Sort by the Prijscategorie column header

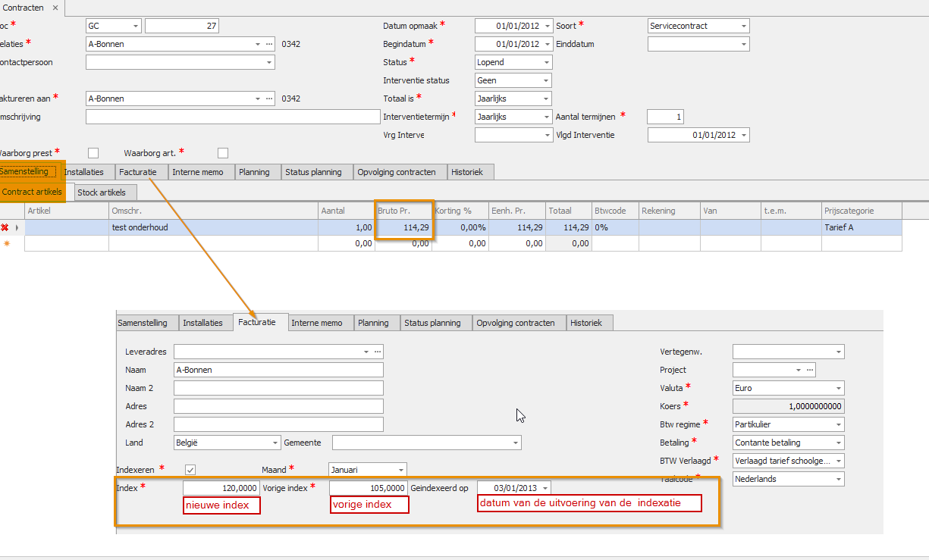[862, 211]
